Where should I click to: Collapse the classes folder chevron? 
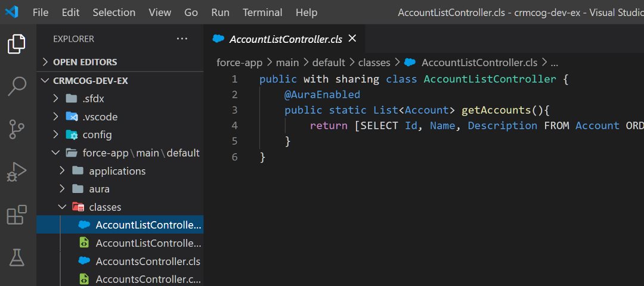[63, 207]
